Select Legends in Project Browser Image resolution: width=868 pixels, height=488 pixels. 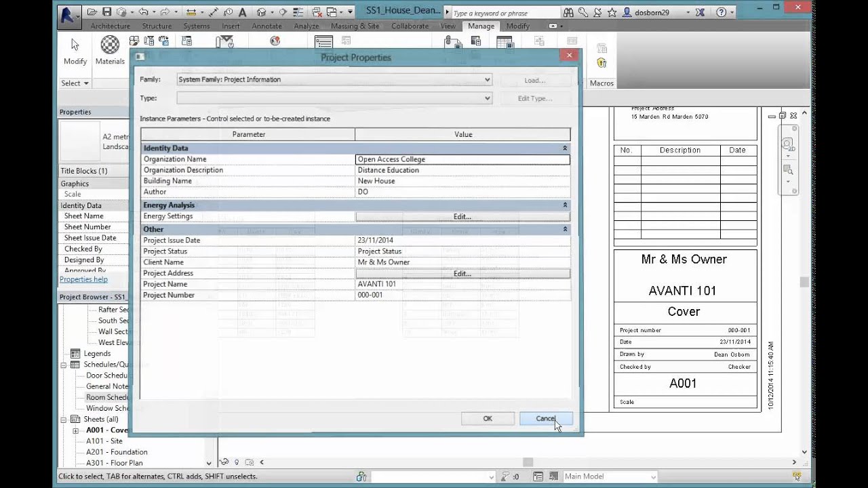[x=97, y=354]
